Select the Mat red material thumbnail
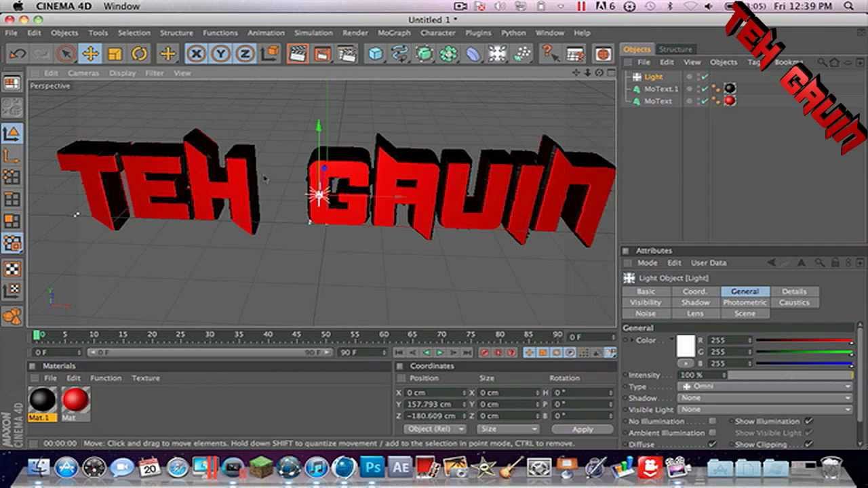Image resolution: width=868 pixels, height=488 pixels. pos(75,400)
